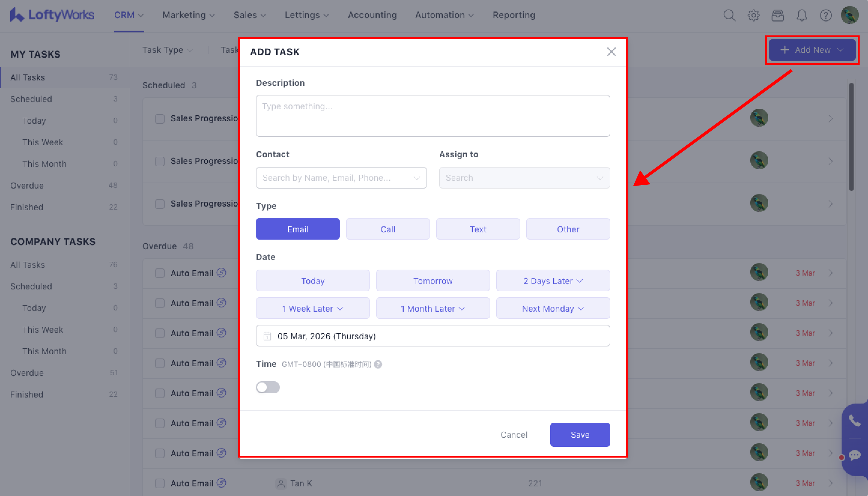Click into the Description text area
The image size is (868, 496).
tap(432, 116)
